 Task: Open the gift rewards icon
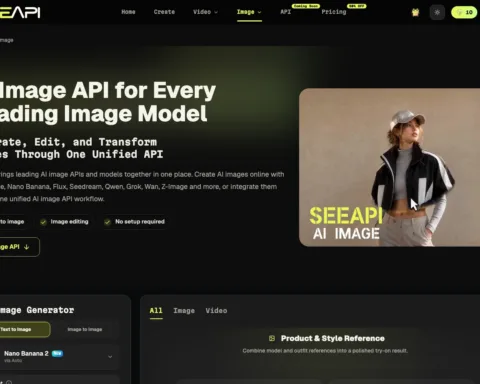tap(415, 13)
